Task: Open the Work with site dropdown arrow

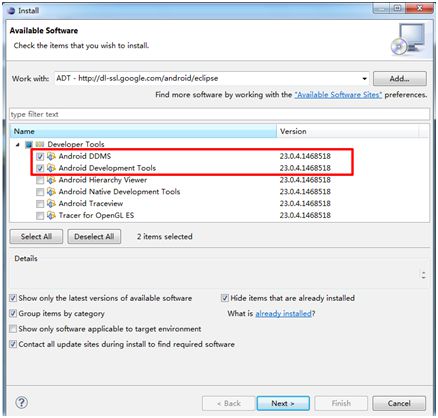Action: 364,79
